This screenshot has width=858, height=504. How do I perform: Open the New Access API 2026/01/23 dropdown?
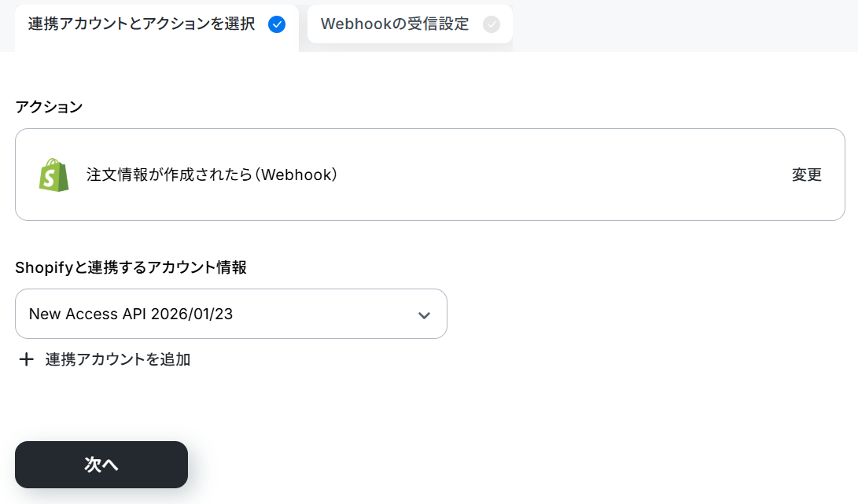tap(231, 314)
